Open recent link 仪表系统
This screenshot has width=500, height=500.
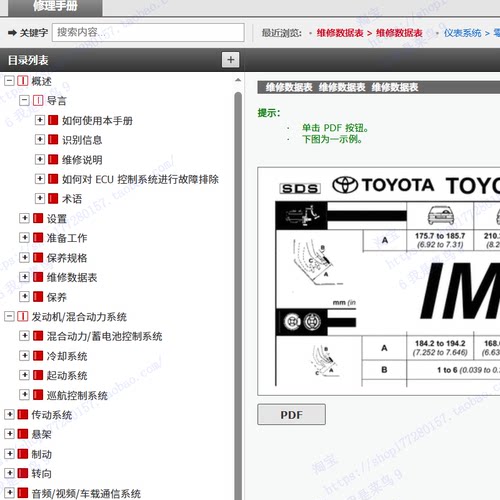tap(462, 33)
